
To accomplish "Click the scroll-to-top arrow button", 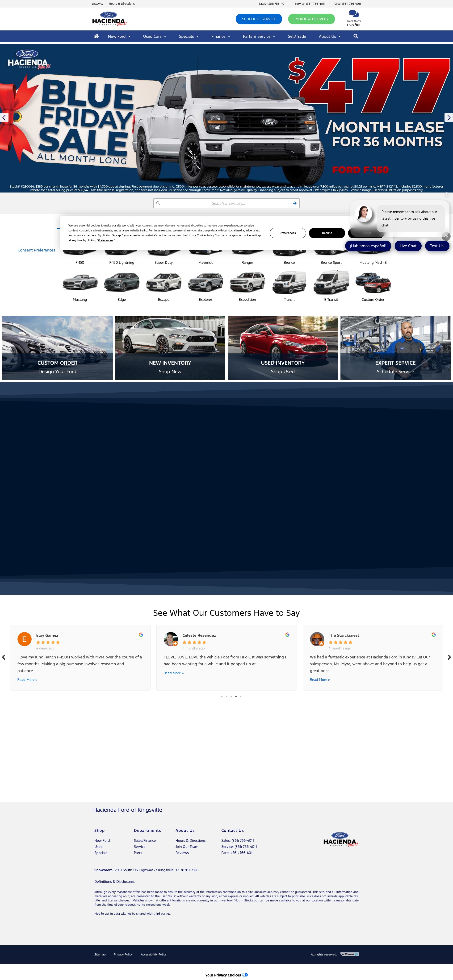I will [446, 236].
